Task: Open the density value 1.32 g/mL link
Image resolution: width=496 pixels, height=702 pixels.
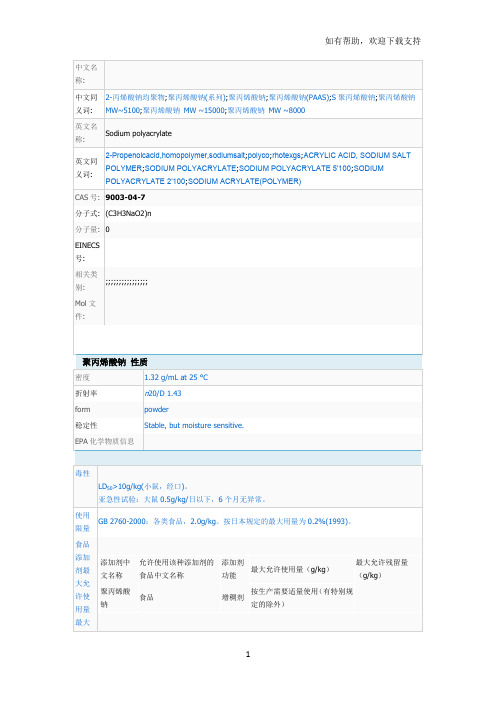Action: (x=176, y=377)
